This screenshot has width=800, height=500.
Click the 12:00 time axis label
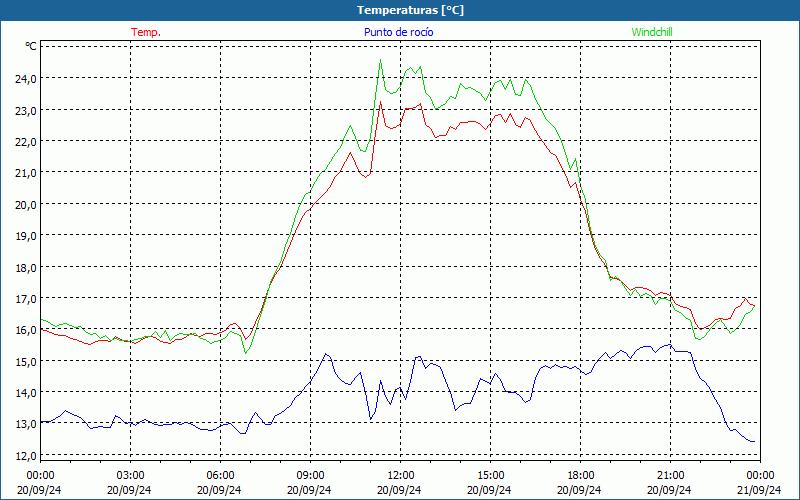(401, 476)
